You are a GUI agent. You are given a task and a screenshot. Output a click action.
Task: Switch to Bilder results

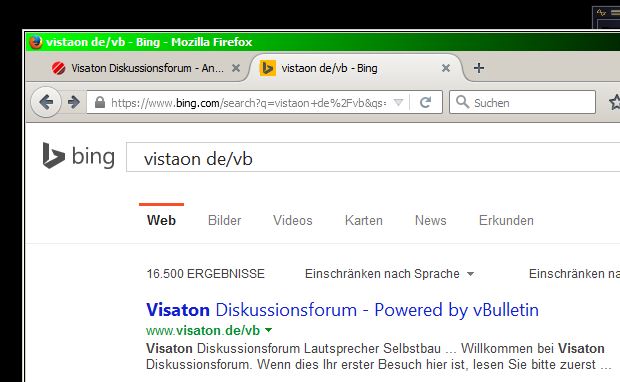coord(225,220)
